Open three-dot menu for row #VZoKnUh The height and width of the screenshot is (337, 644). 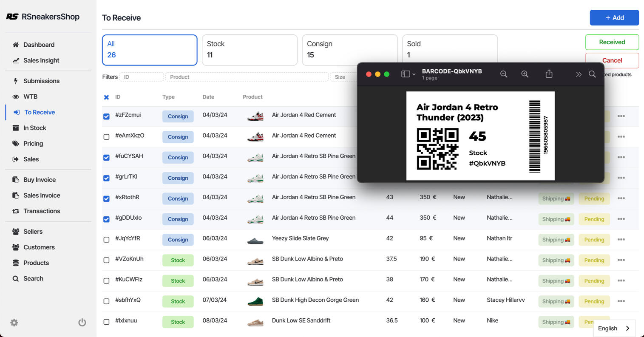(x=621, y=260)
